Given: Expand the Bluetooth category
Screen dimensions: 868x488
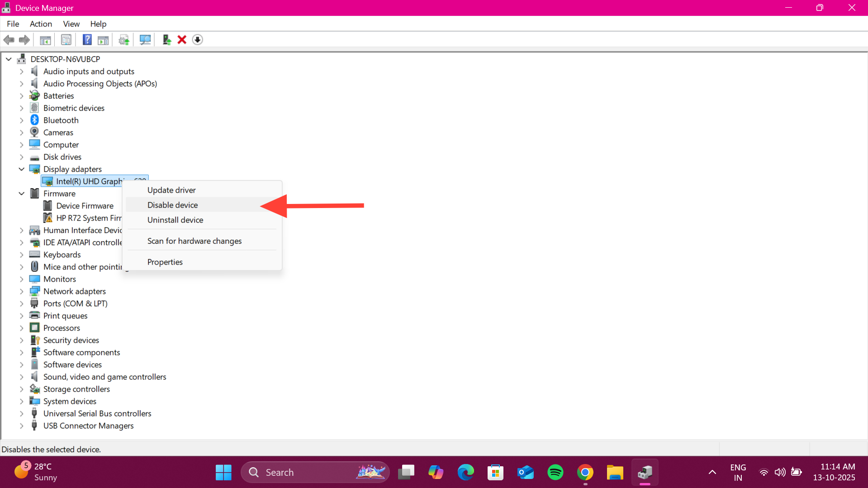Looking at the screenshot, I should tap(21, 120).
